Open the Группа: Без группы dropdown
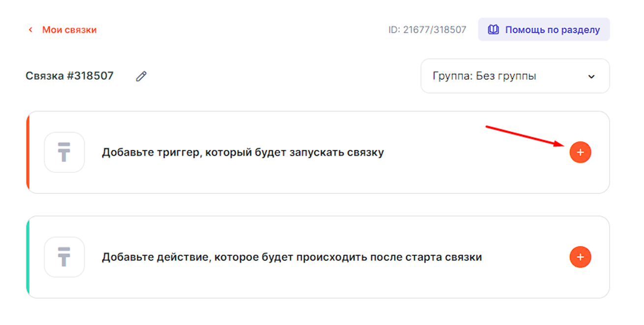This screenshot has width=644, height=325. tap(515, 76)
